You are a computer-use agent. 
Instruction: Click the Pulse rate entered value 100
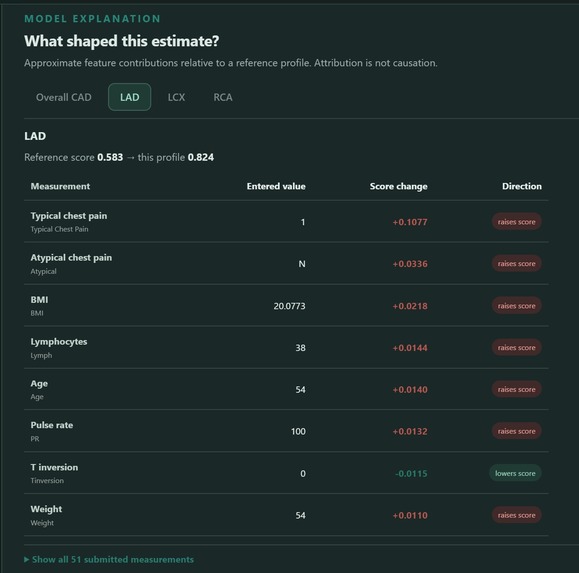[298, 431]
